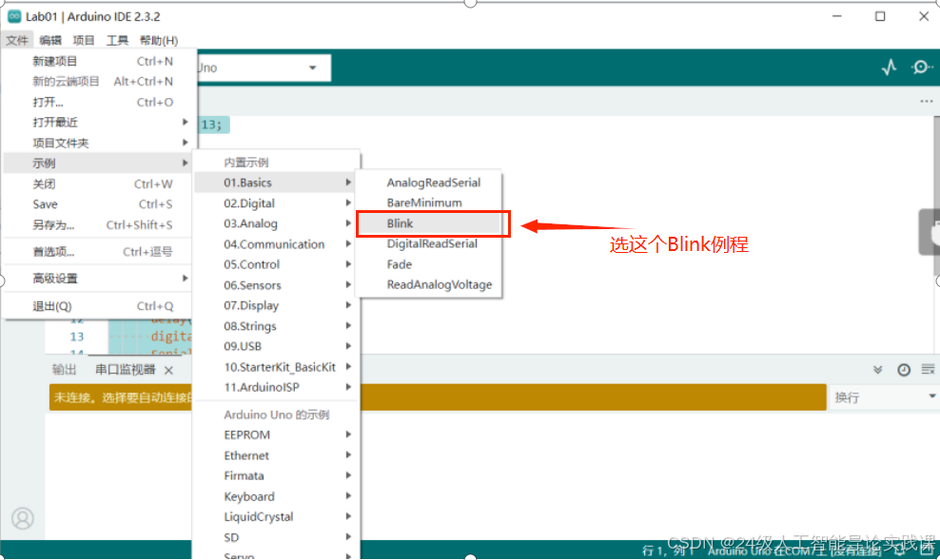940x560 pixels.
Task: Select the Ethernet library examples
Action: tap(277, 455)
